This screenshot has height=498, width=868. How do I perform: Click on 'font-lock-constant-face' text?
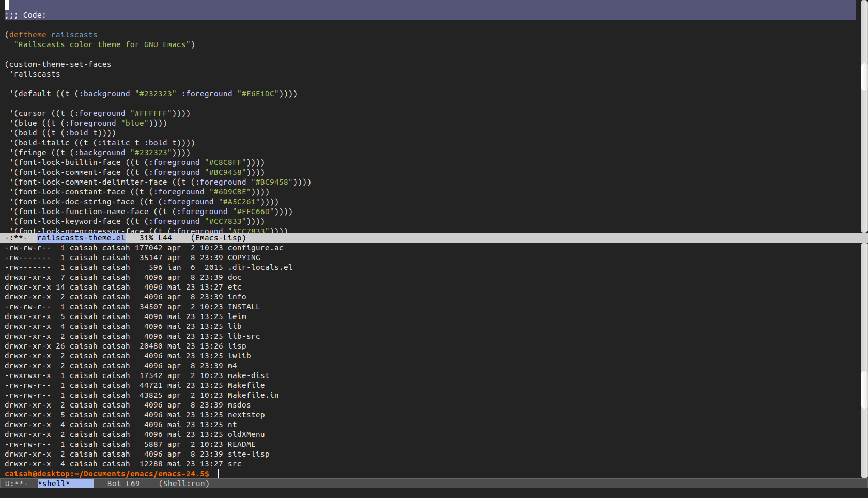click(x=72, y=192)
